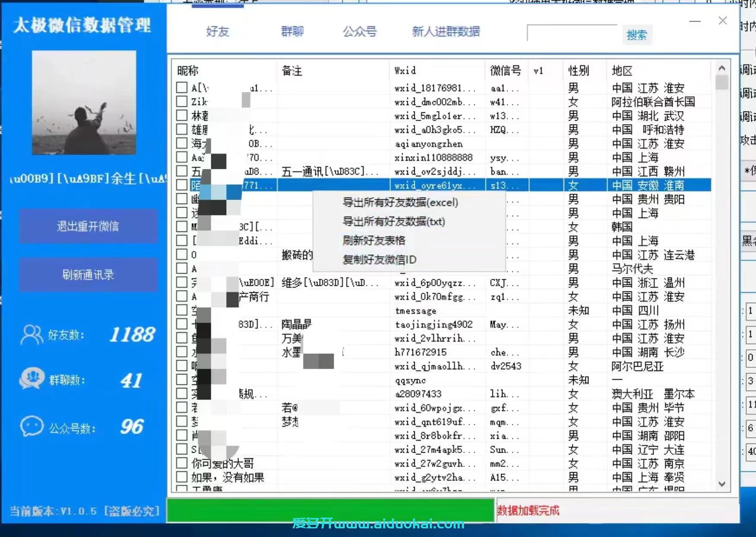Select 复制好友微信ID menu entry
756x537 pixels.
pos(379,259)
